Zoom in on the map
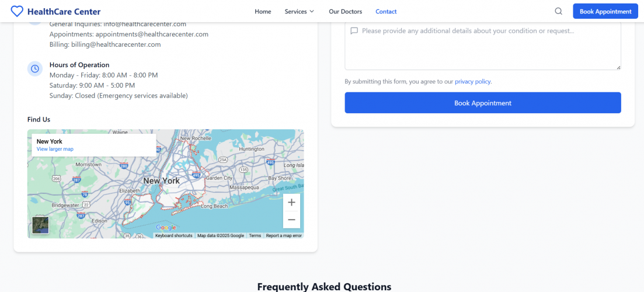The image size is (644, 292). pos(291,203)
